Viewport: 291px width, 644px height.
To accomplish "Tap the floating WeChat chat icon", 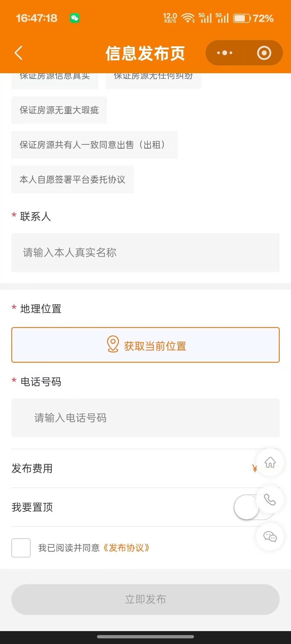I will click(270, 537).
